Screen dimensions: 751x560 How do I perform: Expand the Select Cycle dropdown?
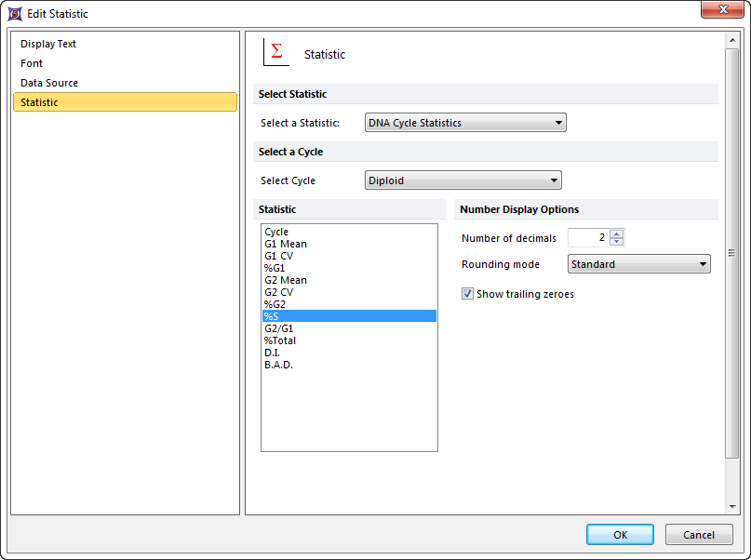pos(463,180)
